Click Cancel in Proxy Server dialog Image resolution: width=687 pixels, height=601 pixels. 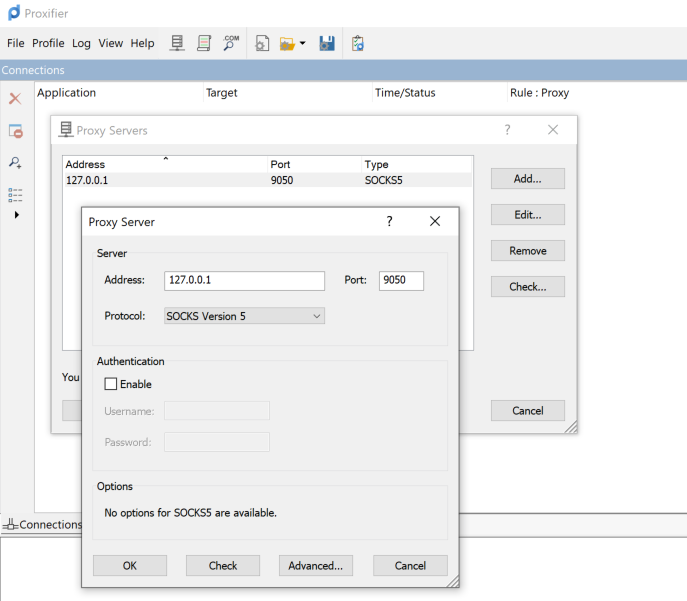tap(410, 566)
